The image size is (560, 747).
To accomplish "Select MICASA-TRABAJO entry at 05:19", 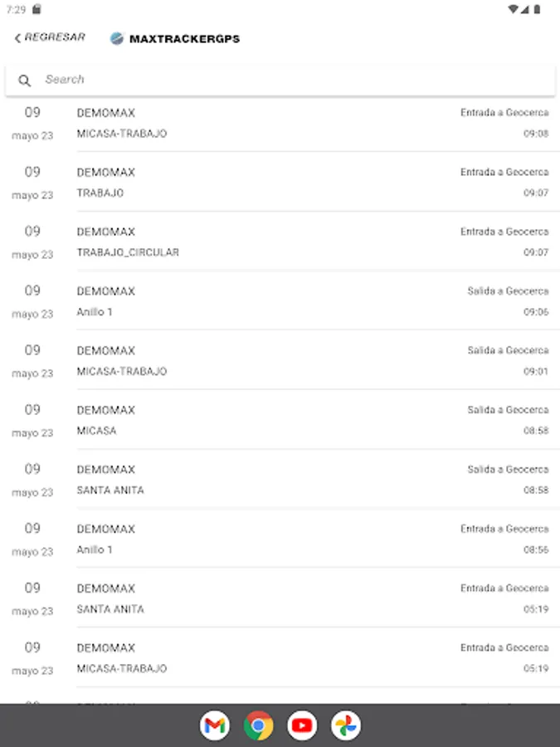I will (312, 658).
